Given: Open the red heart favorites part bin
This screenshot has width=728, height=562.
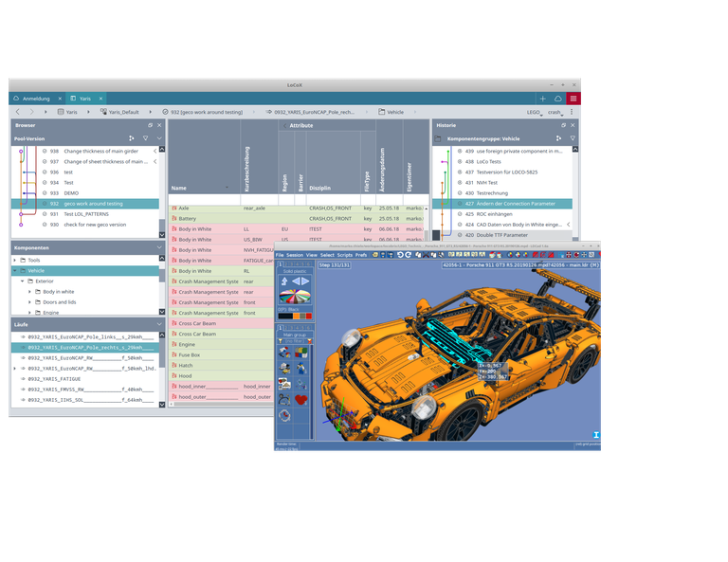Looking at the screenshot, I should [x=301, y=400].
